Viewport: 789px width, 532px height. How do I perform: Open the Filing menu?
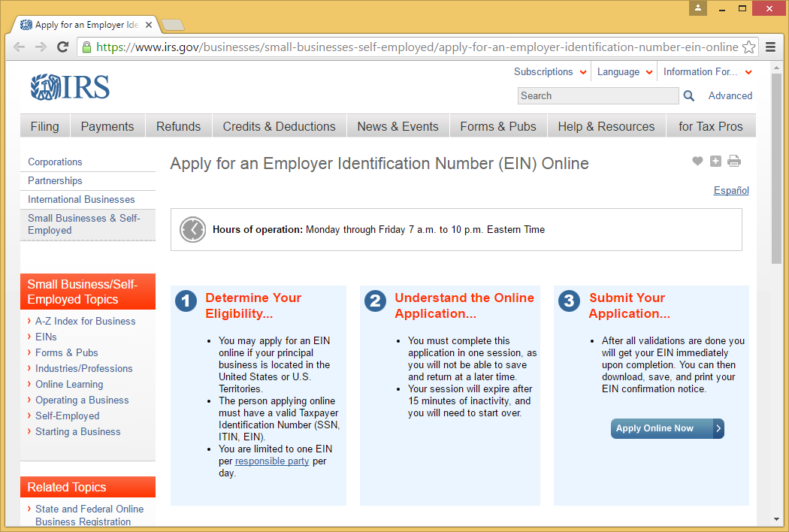tap(45, 126)
